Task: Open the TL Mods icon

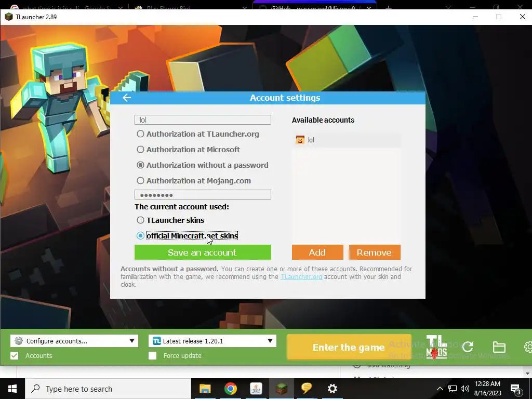Action: 436,347
